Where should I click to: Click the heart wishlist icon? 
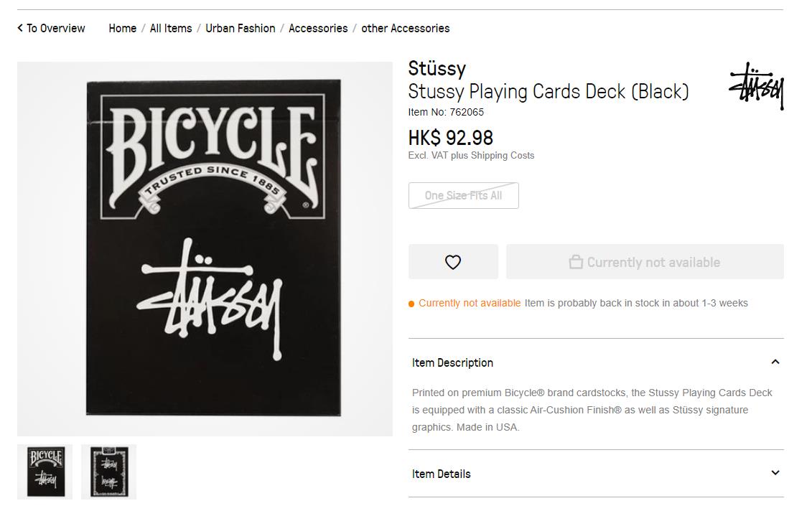click(453, 262)
